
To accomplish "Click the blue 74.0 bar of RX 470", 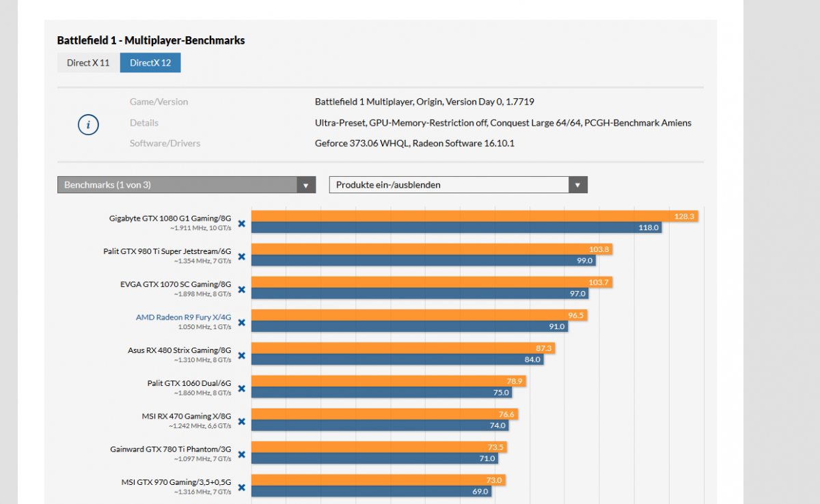I will [380, 425].
